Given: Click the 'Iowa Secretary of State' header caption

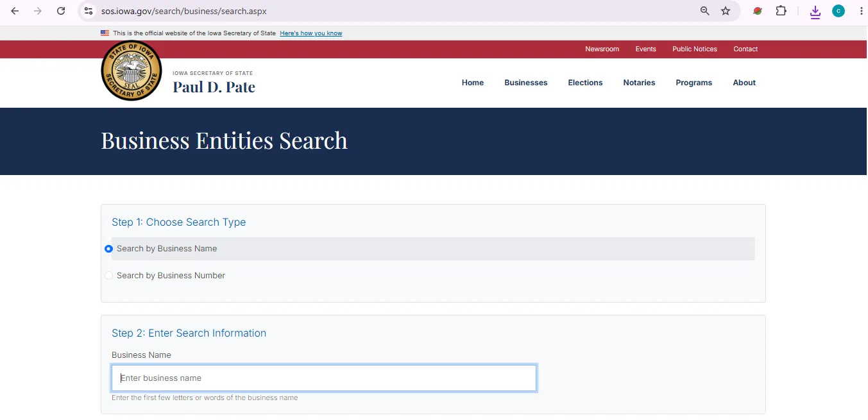Looking at the screenshot, I should coord(212,73).
